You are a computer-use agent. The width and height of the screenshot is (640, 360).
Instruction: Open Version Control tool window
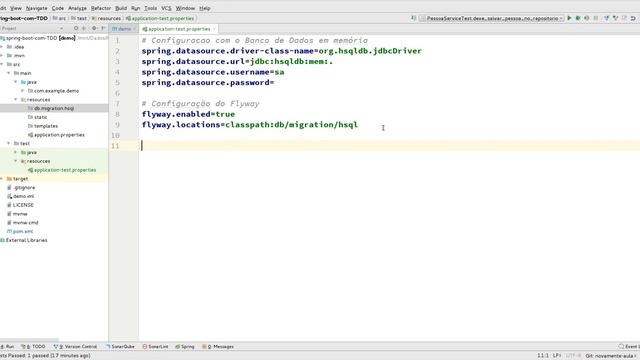click(x=75, y=347)
